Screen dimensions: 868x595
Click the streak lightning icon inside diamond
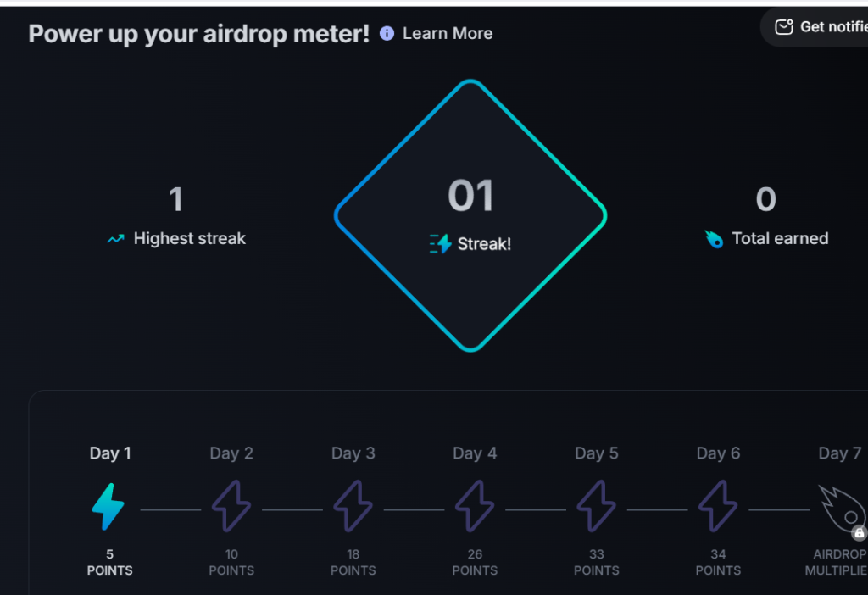(441, 243)
